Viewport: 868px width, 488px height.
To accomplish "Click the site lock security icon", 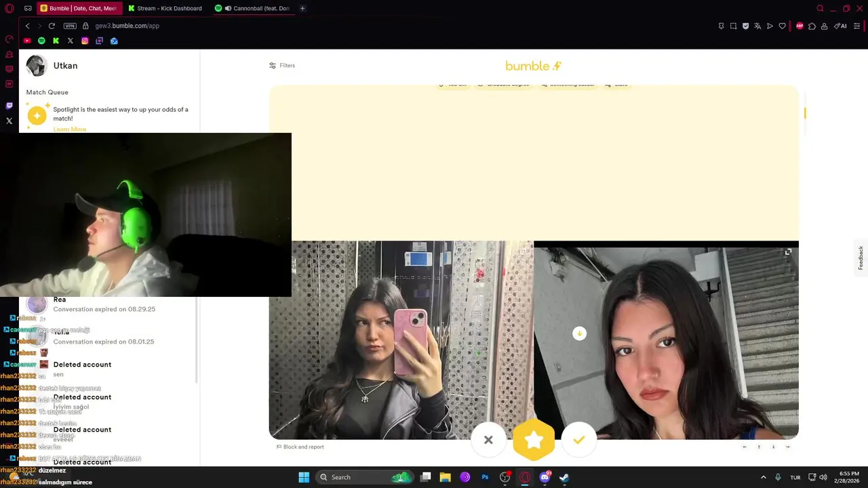I will click(x=85, y=26).
